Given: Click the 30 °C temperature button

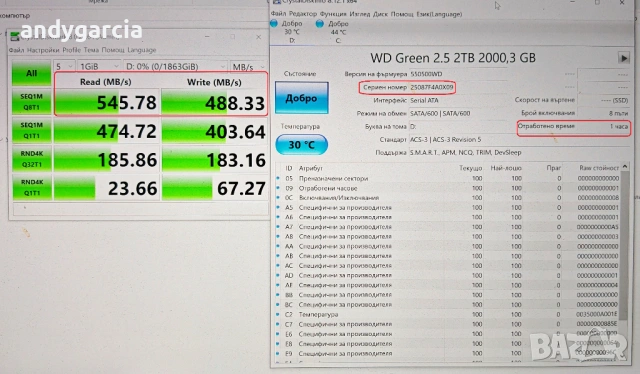Looking at the screenshot, I should 301,145.
